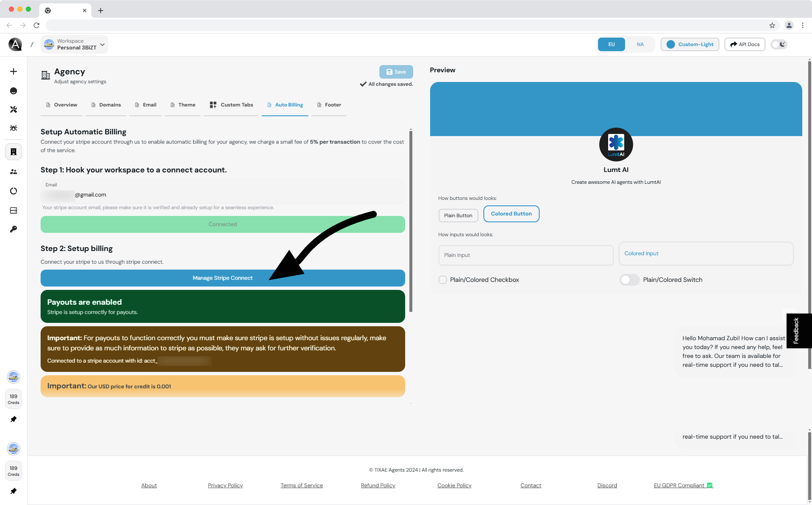
Task: Click the billing card icon in sidebar
Action: [x=14, y=210]
